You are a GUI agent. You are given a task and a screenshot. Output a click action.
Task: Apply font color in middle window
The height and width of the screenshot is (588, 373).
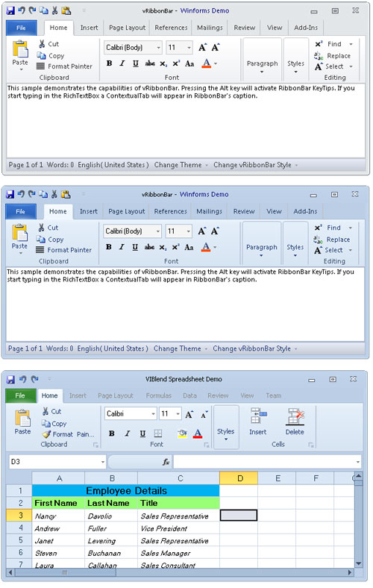tap(205, 247)
